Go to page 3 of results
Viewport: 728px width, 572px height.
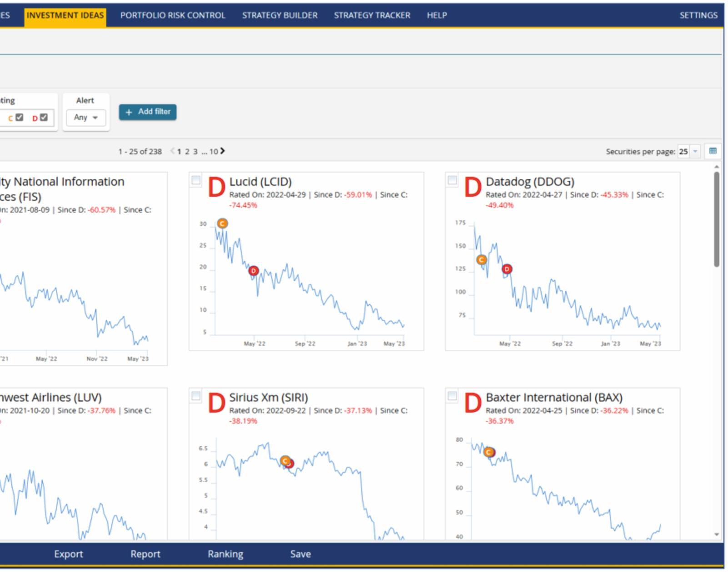196,152
